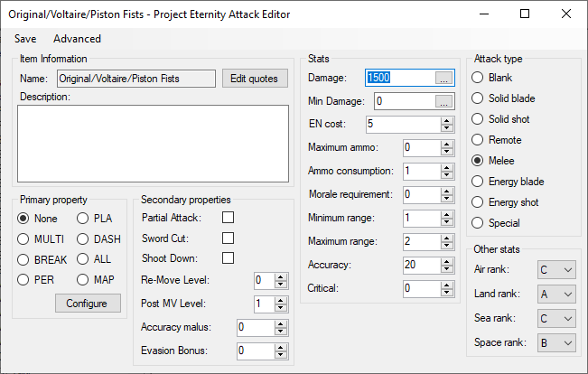The width and height of the screenshot is (588, 374).
Task: Click the Min Damage value field
Action: [405, 101]
